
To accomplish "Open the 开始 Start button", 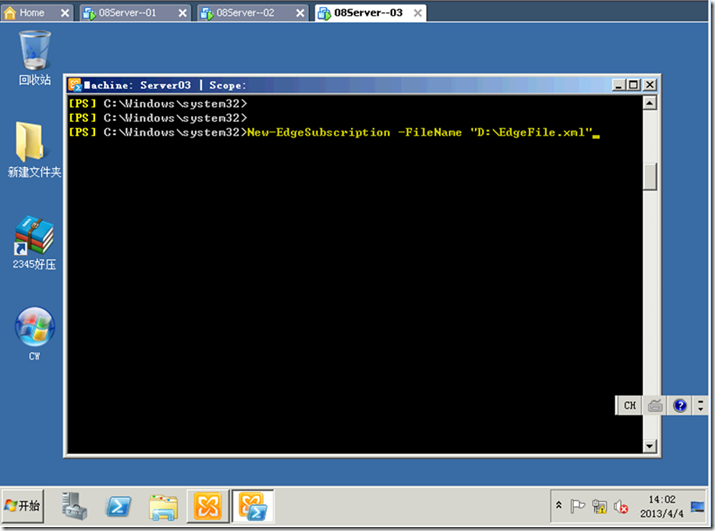I will click(23, 505).
